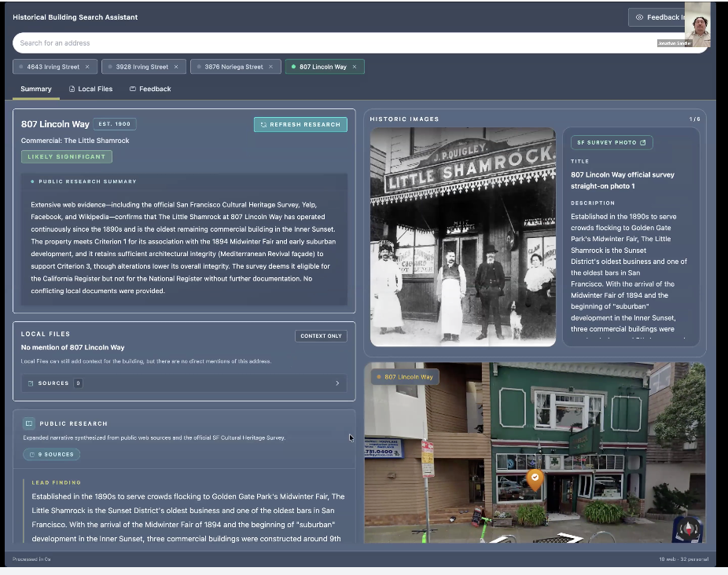Screen dimensions: 728x575
Task: Click the street view compass control
Action: click(688, 529)
